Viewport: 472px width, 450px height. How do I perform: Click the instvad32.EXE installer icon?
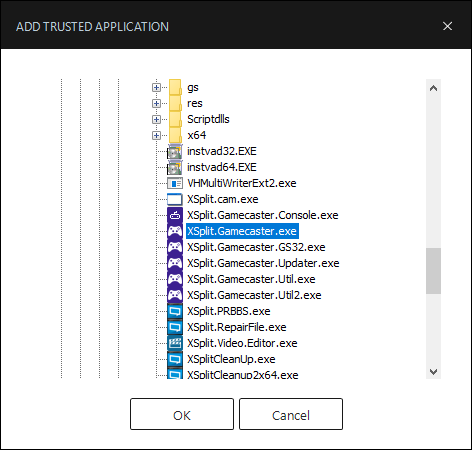pyautogui.click(x=175, y=151)
